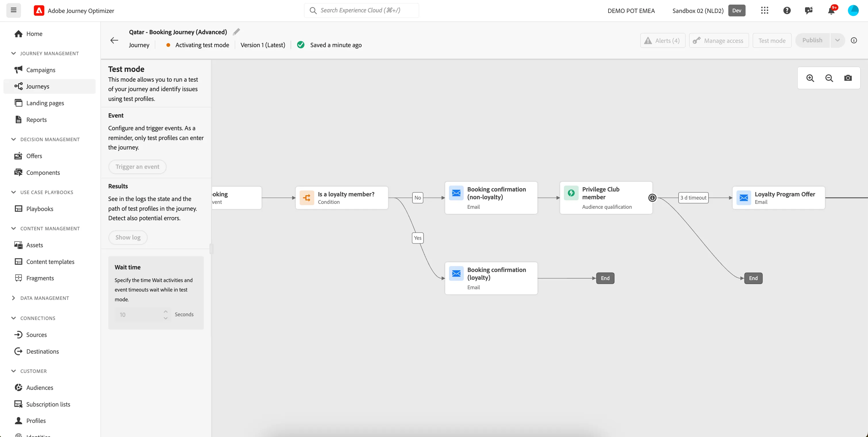Open the notifications bell
Image resolution: width=868 pixels, height=437 pixels.
pyautogui.click(x=831, y=10)
